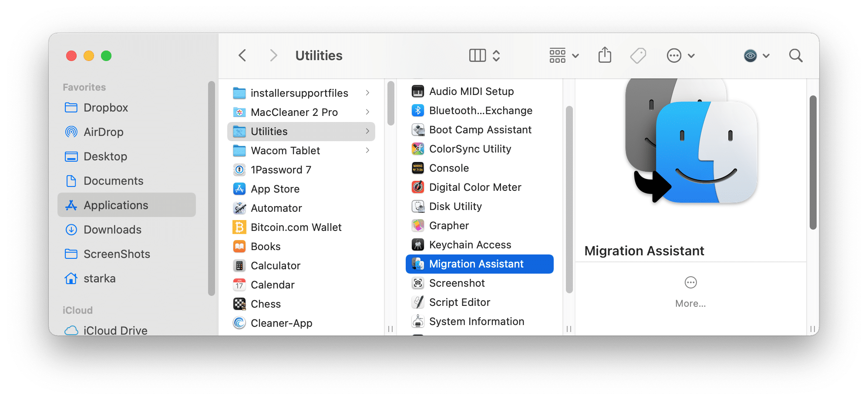This screenshot has height=400, width=868.
Task: Select ColorSync Utility
Action: pyautogui.click(x=480, y=149)
